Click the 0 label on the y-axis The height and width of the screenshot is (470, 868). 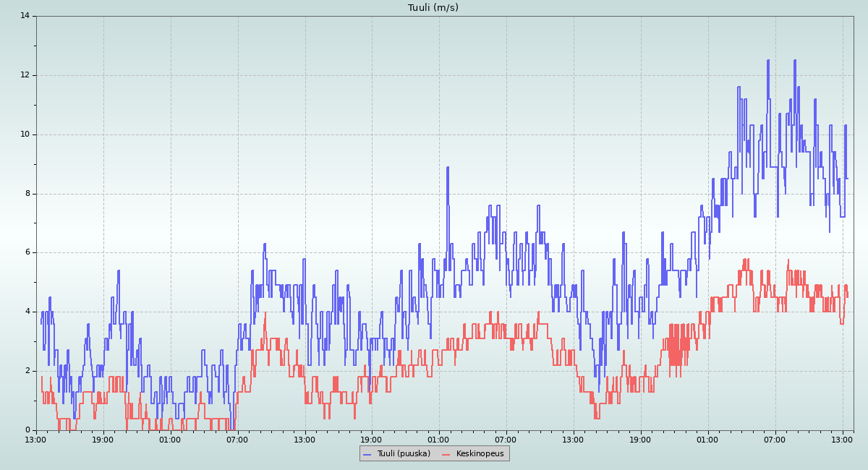[27, 430]
